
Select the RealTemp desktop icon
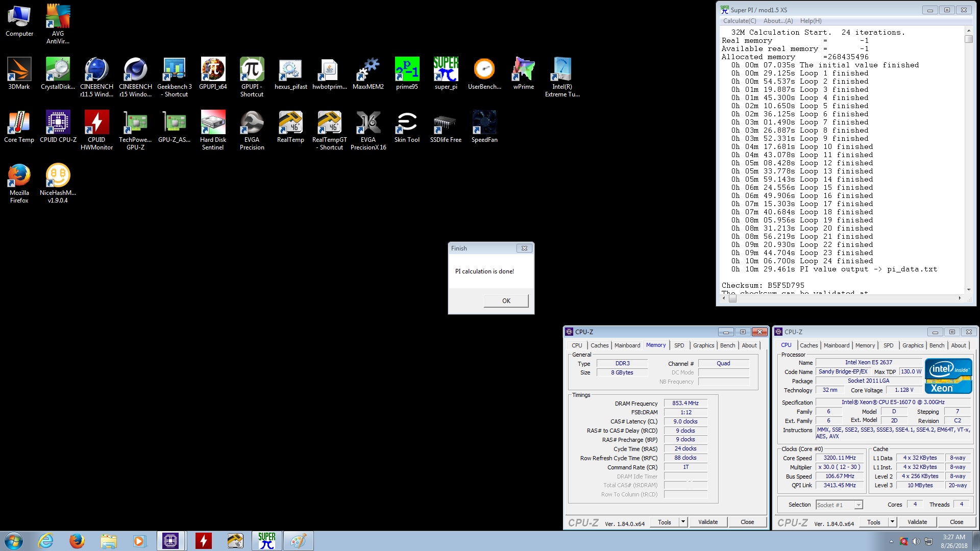coord(290,127)
